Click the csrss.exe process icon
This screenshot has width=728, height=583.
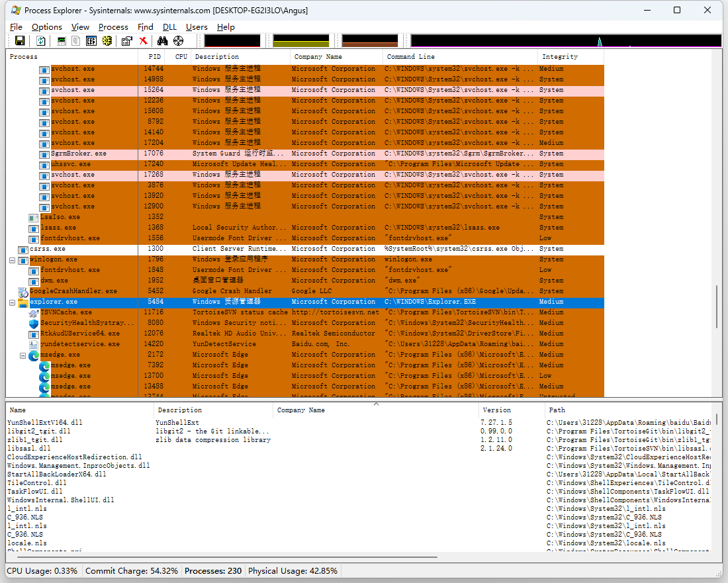pyautogui.click(x=23, y=249)
